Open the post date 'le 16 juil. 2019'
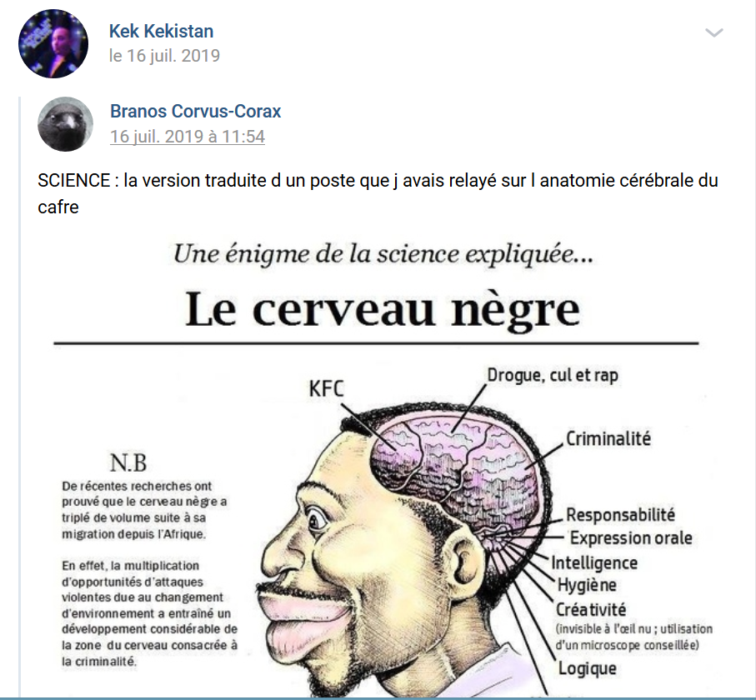The height and width of the screenshot is (700, 756). [x=164, y=56]
